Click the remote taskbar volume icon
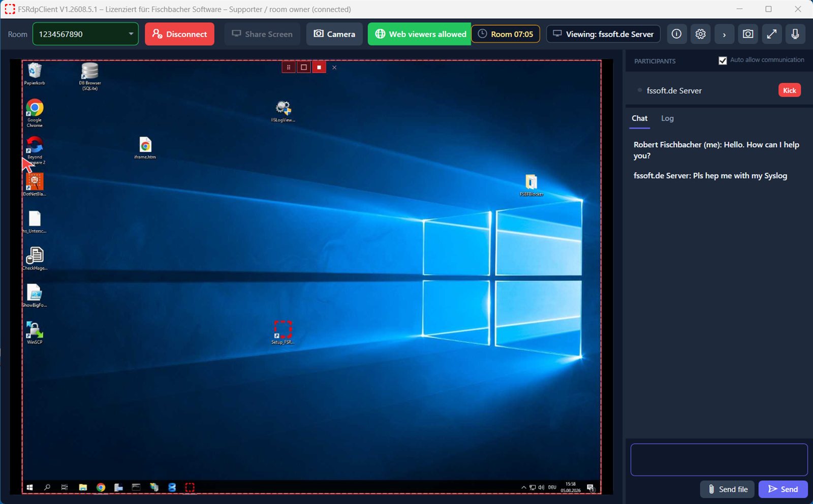The width and height of the screenshot is (813, 504). point(541,487)
